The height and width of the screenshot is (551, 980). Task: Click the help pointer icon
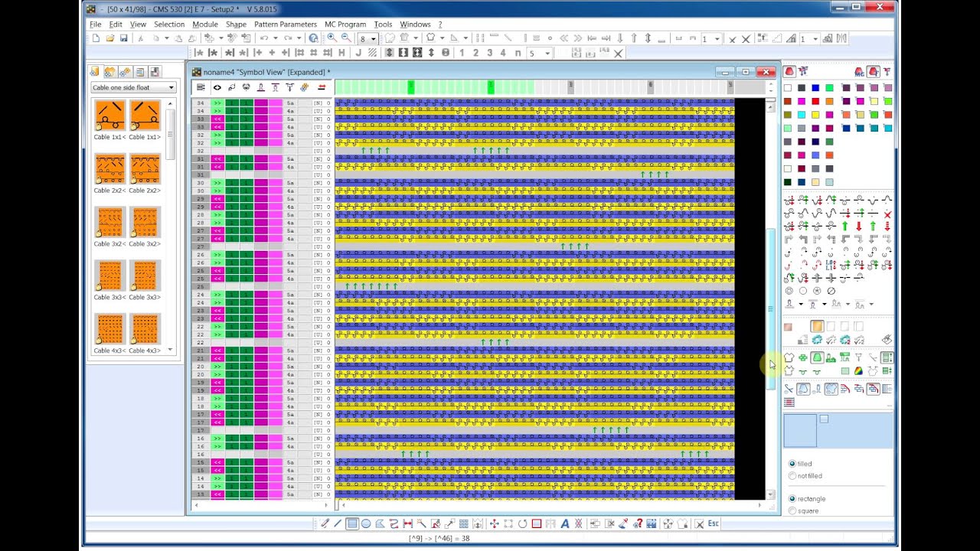pyautogui.click(x=313, y=38)
